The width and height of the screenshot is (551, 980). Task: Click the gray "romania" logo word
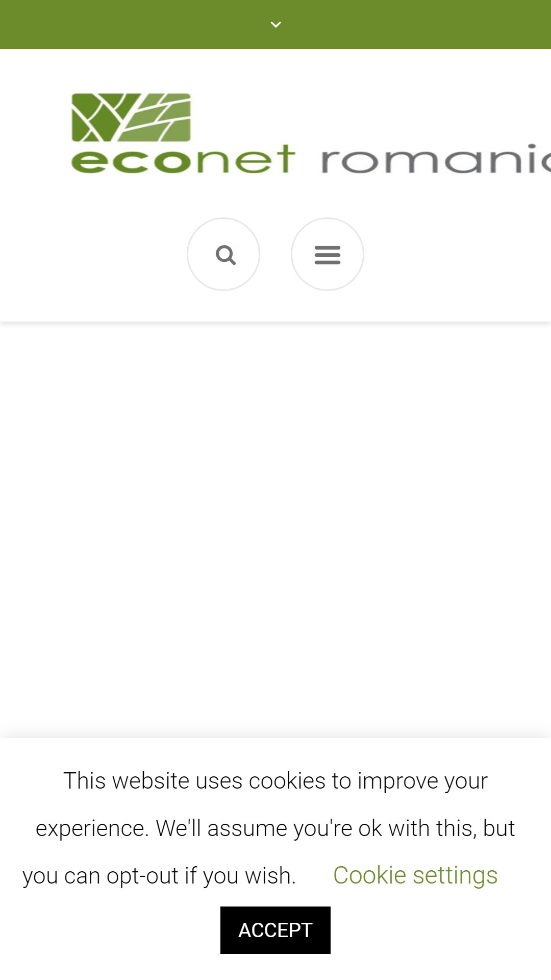436,159
